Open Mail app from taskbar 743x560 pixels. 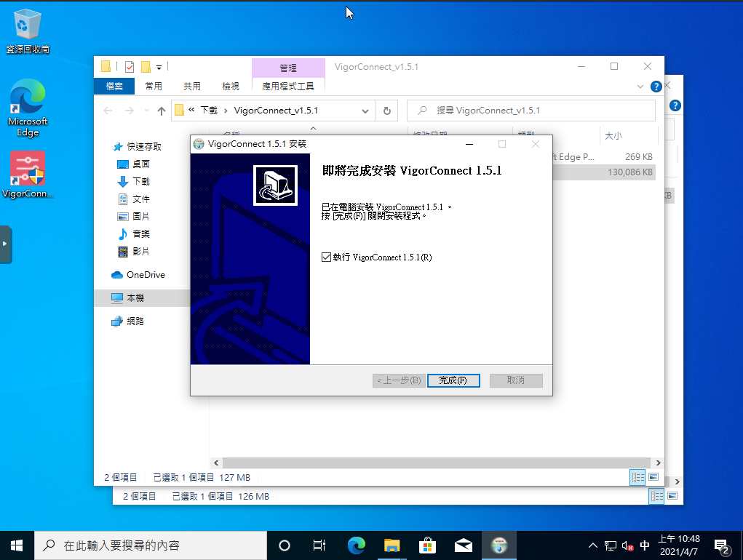click(x=464, y=545)
